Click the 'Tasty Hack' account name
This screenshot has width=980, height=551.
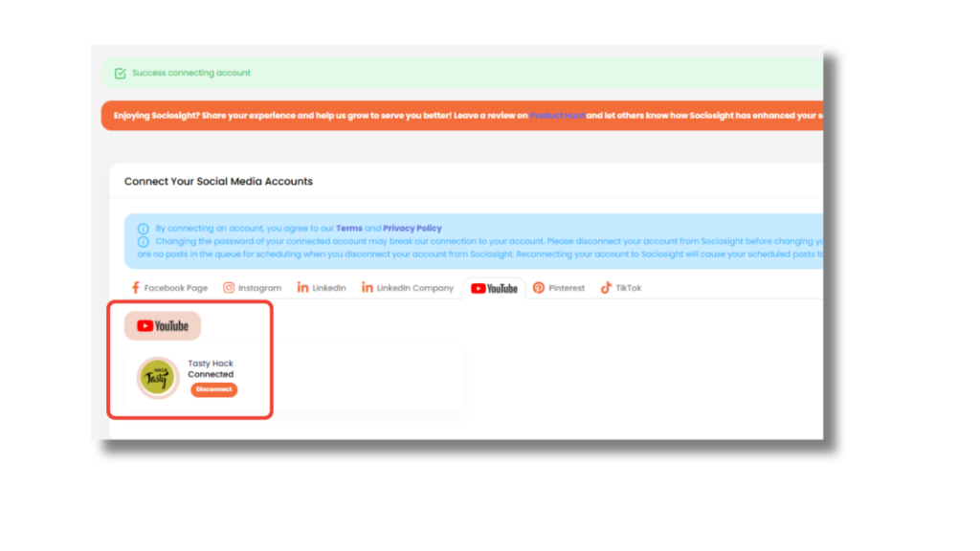tap(211, 363)
